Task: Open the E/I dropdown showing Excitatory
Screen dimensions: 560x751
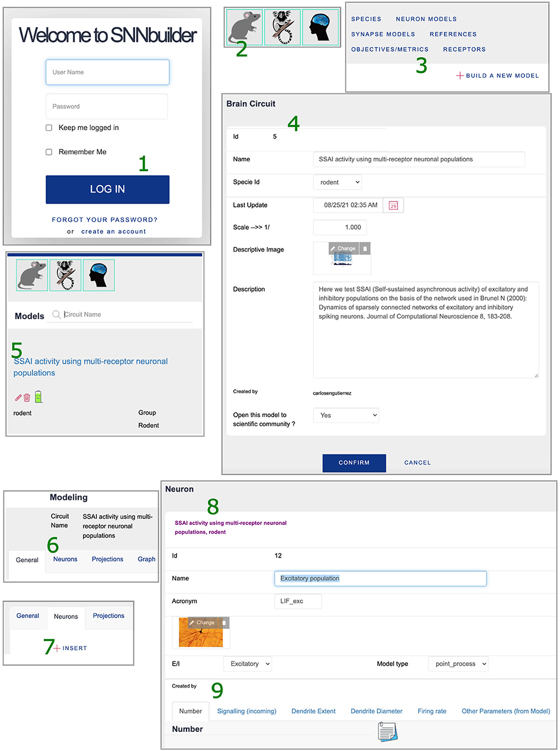Action: point(247,664)
